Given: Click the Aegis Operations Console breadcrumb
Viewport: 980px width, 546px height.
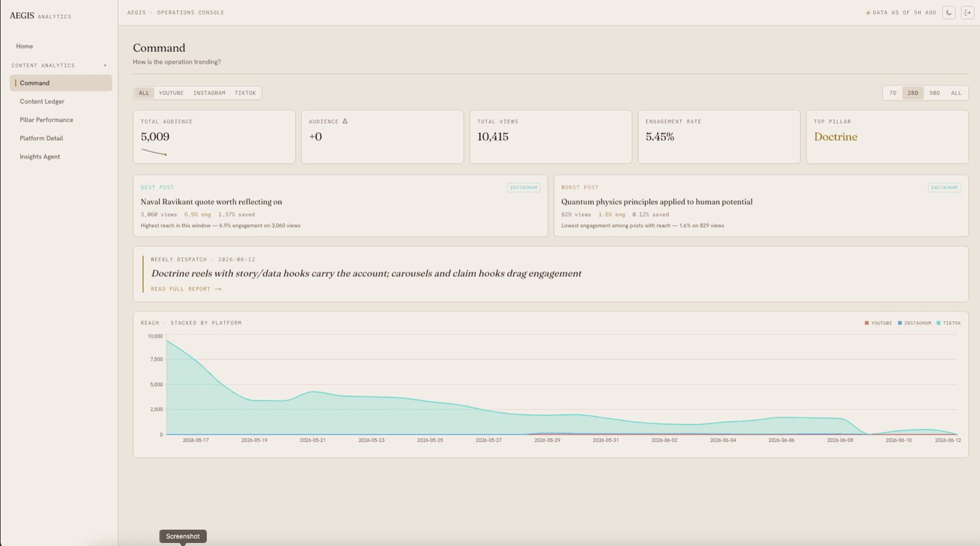Looking at the screenshot, I should (176, 12).
